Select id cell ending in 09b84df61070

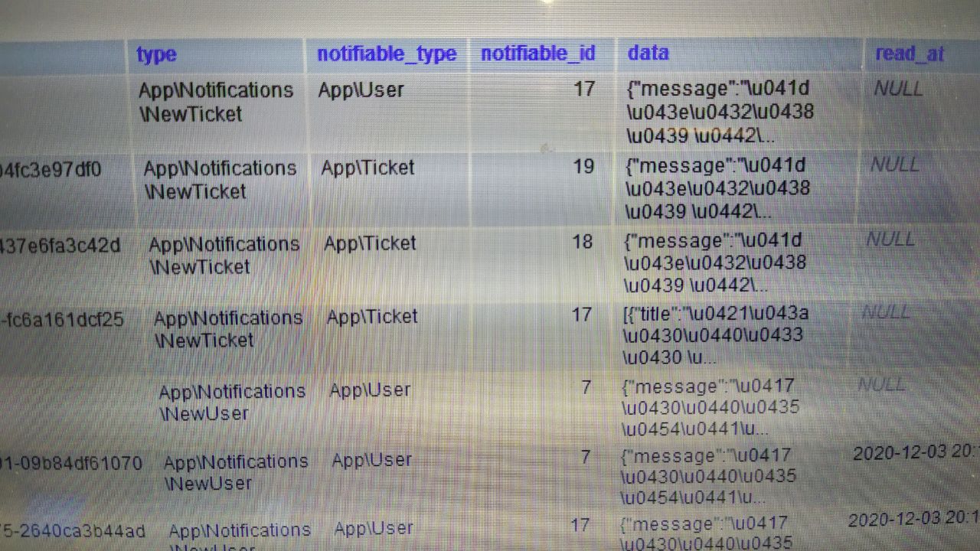pos(71,463)
